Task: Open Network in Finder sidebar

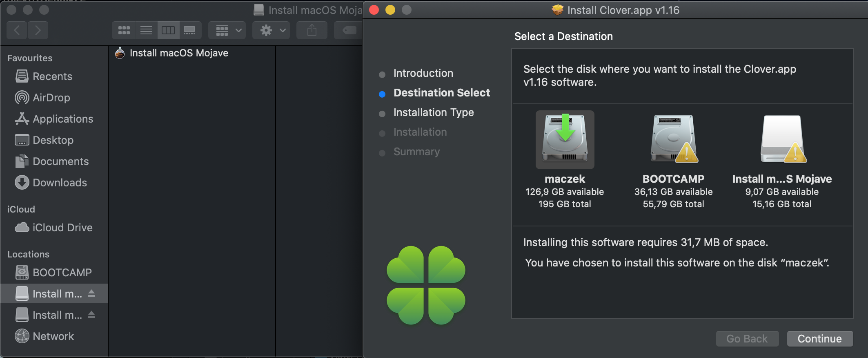Action: [53, 336]
